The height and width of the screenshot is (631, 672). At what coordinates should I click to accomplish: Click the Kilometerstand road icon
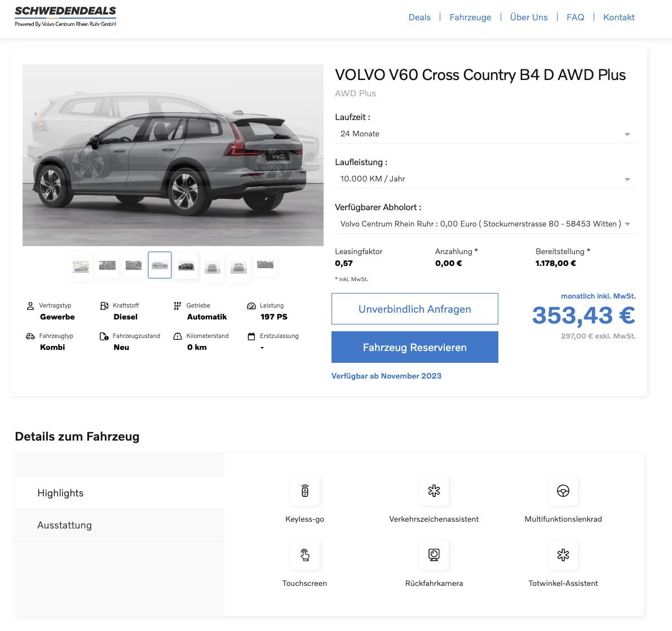[x=178, y=336]
